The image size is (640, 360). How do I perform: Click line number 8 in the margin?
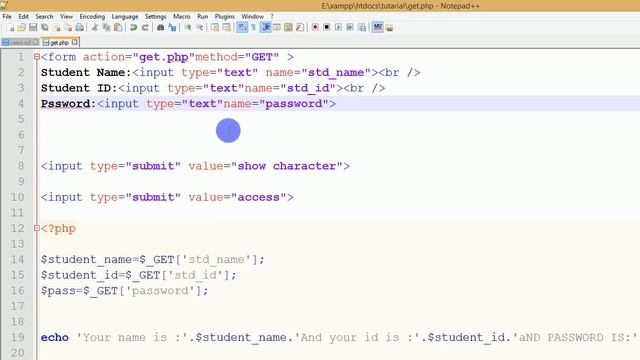[20, 166]
